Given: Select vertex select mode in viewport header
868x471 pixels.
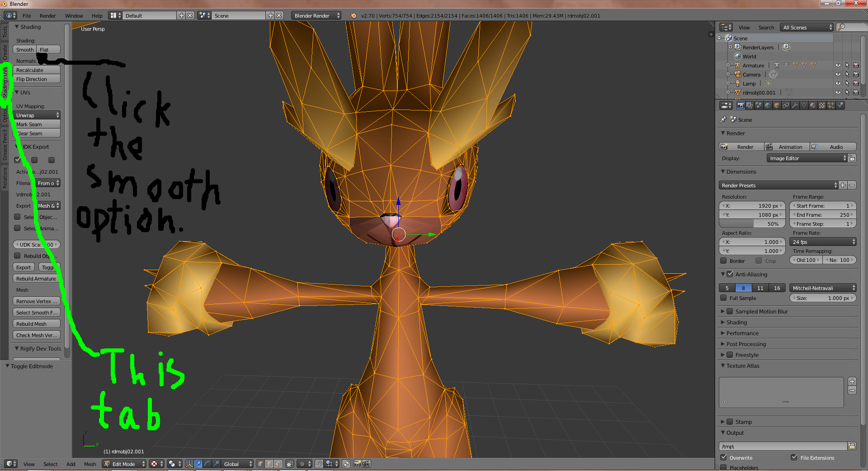Looking at the screenshot, I should point(260,464).
